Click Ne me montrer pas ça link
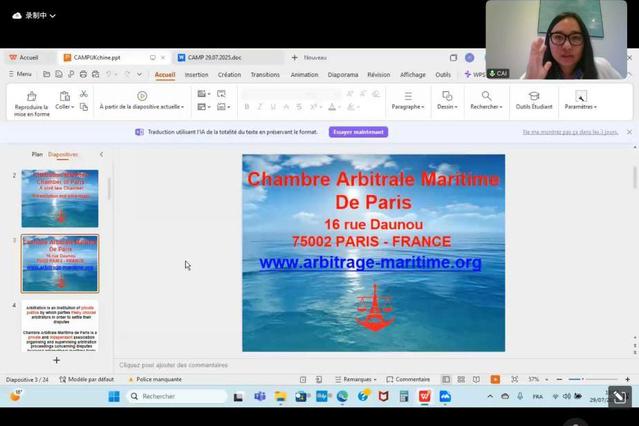This screenshot has width=639, height=426. 571,132
